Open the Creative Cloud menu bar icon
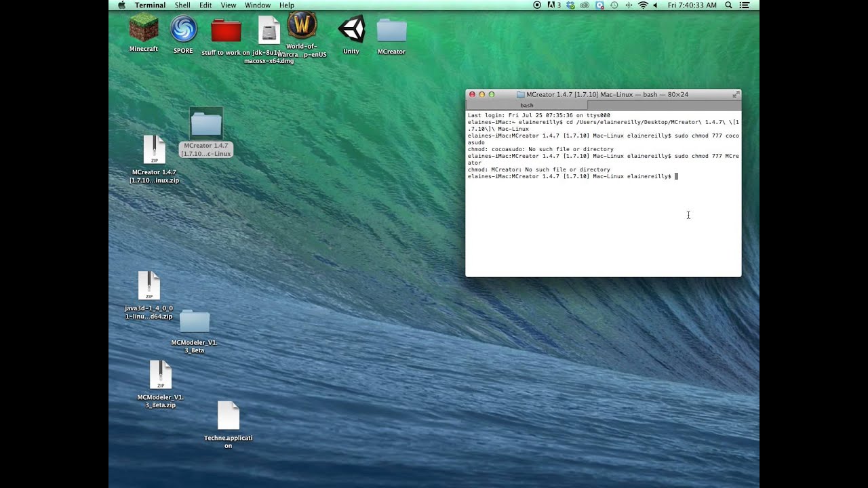 [x=585, y=5]
